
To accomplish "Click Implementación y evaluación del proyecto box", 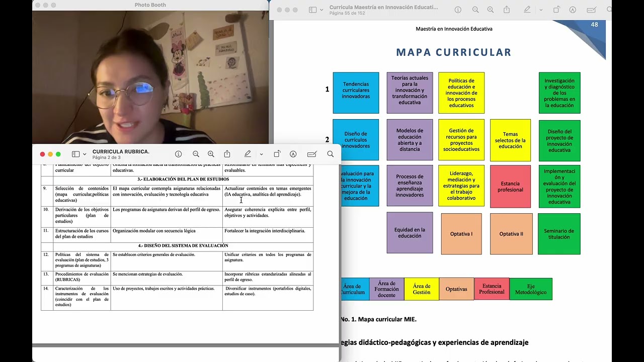I will click(x=559, y=187).
